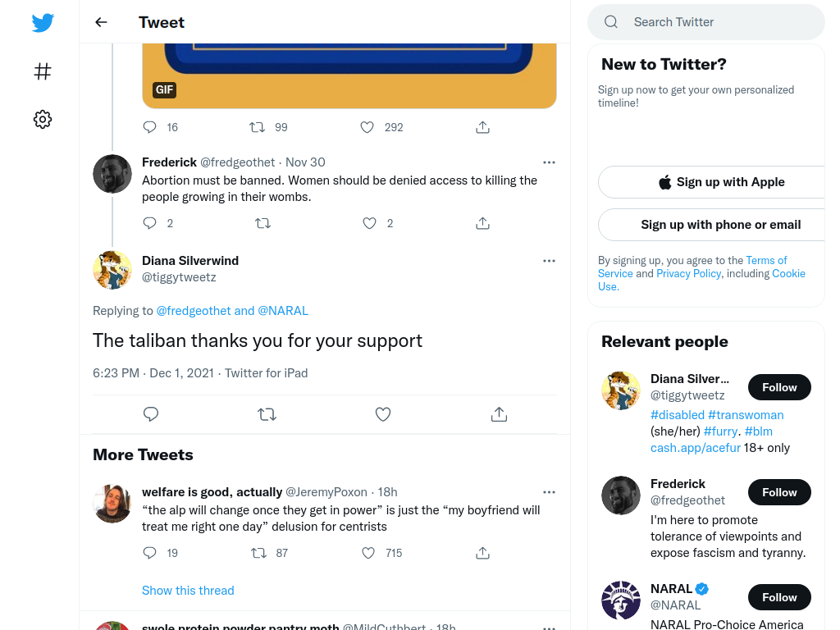The height and width of the screenshot is (630, 840).
Task: Follow Diana Silverwind in Relevant people
Action: coord(779,387)
